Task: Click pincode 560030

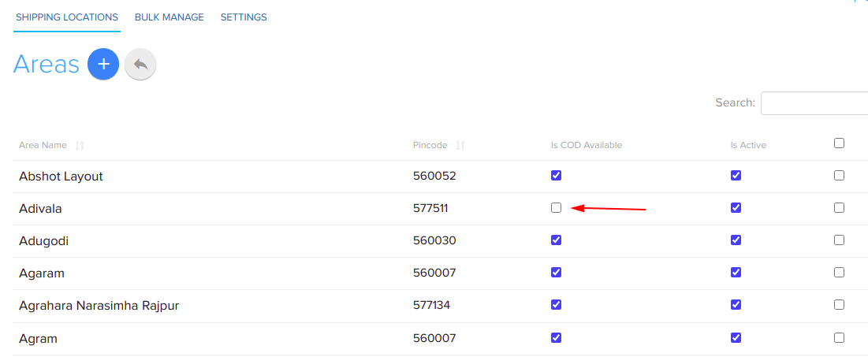Action: [x=434, y=241]
